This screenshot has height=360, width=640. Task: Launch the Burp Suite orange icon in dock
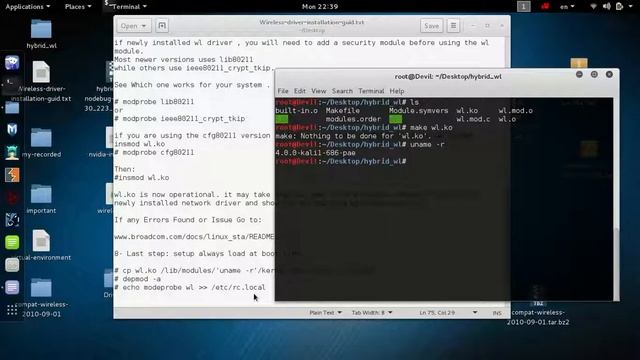tap(12, 175)
